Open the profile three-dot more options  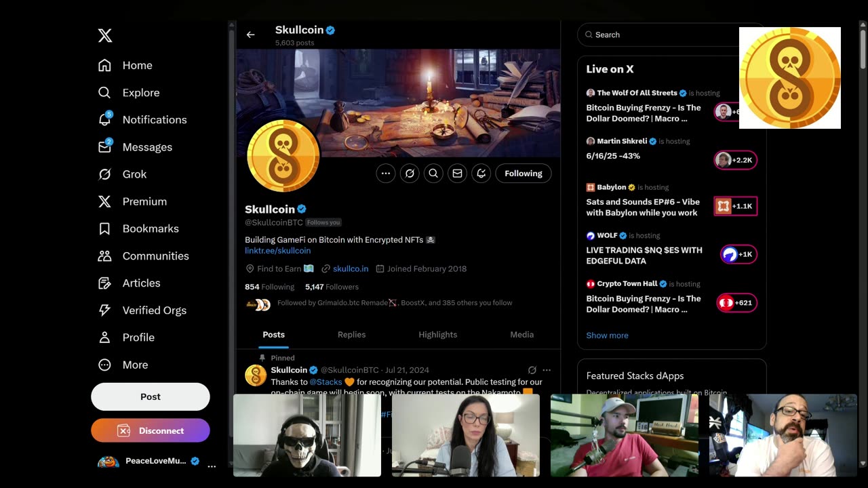(386, 174)
